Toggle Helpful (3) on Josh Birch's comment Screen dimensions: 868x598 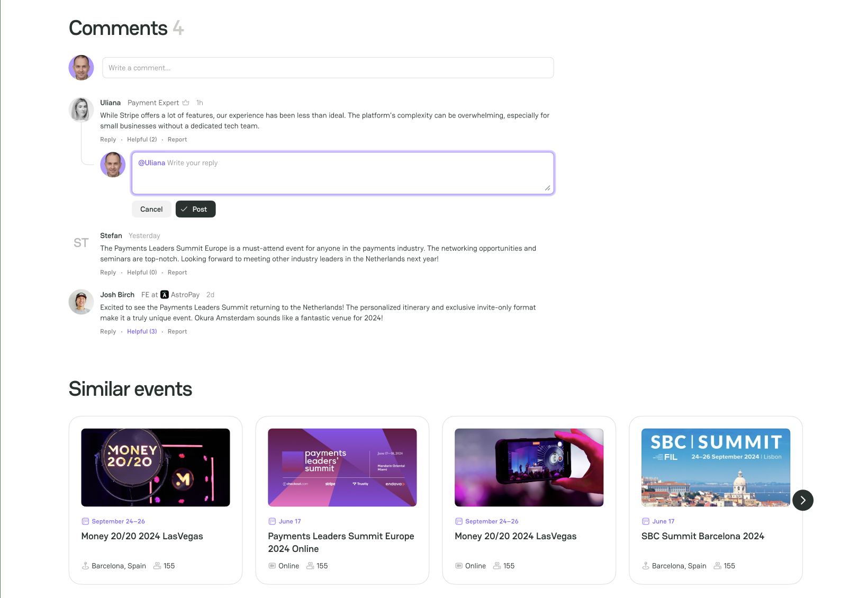pyautogui.click(x=142, y=332)
